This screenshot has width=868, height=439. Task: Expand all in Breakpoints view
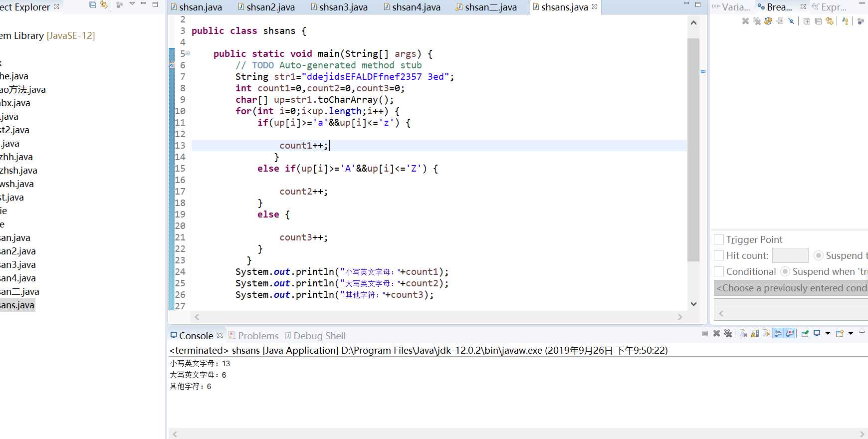(x=807, y=21)
